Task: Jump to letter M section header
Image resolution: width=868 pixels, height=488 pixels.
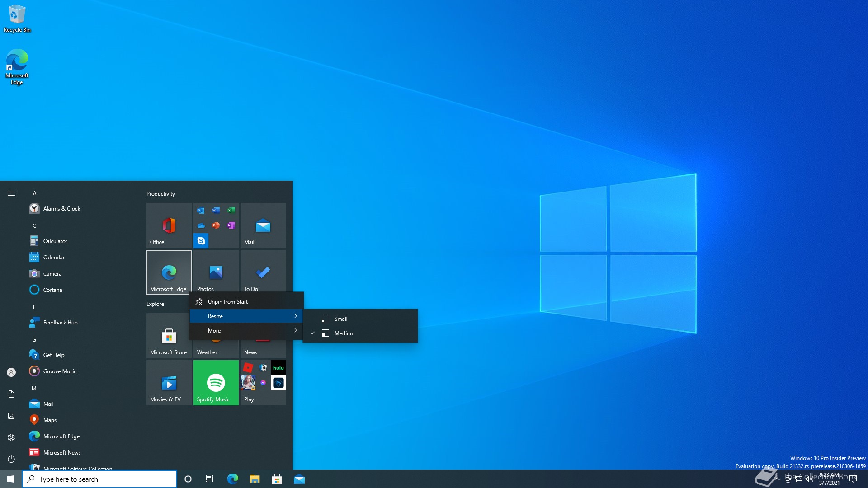Action: point(34,389)
